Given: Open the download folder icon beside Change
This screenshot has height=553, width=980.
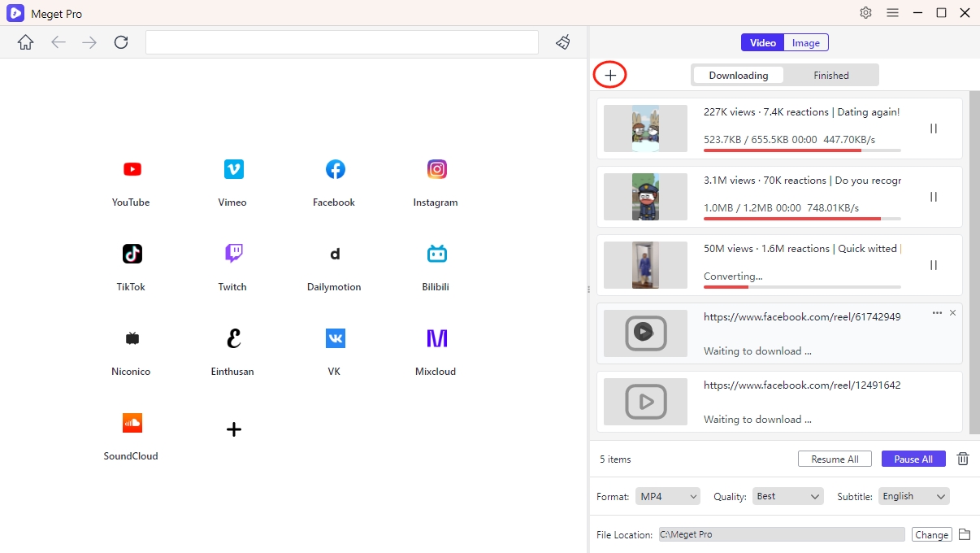Looking at the screenshot, I should point(965,534).
